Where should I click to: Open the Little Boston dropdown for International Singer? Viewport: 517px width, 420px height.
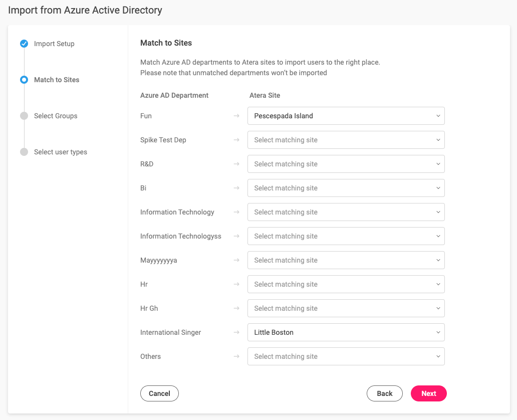346,332
